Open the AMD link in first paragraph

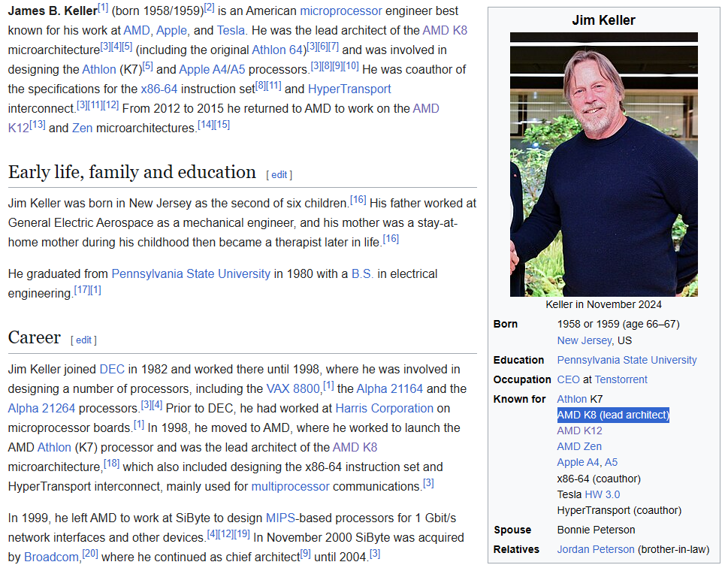(x=137, y=30)
